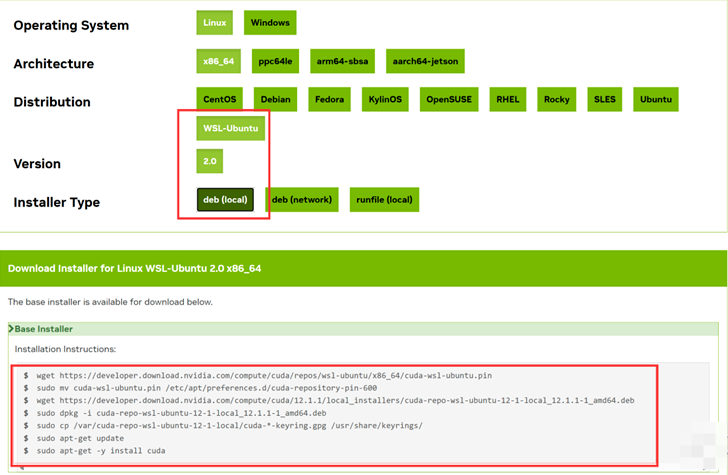Click the Download Installer for Linux WSL-Ubuntu header
This screenshot has width=728, height=475.
coord(135,268)
